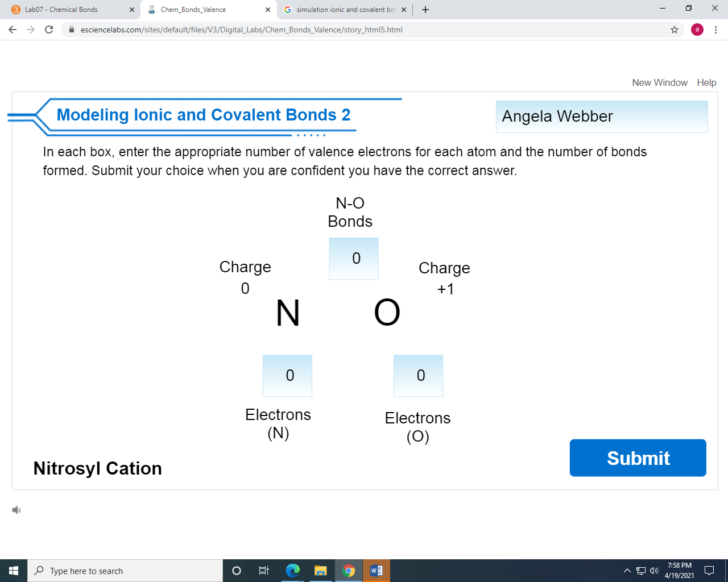The image size is (728, 582).
Task: Click the N-O Bonds input box
Action: pyautogui.click(x=354, y=259)
